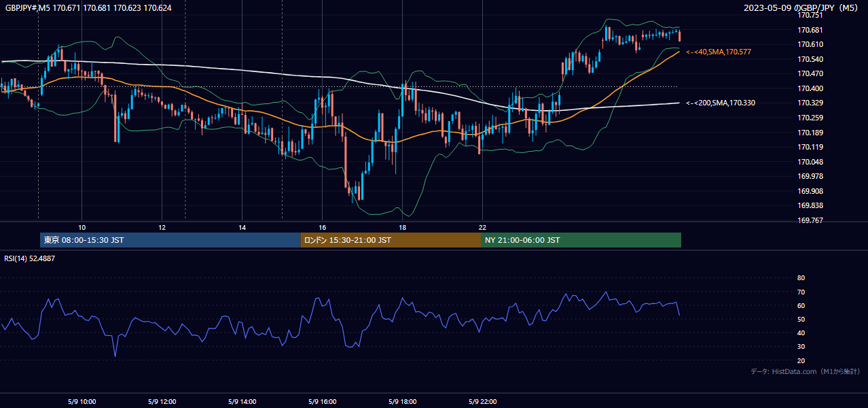Click price axis label 170.610
This screenshot has height=408, width=868.
810,44
